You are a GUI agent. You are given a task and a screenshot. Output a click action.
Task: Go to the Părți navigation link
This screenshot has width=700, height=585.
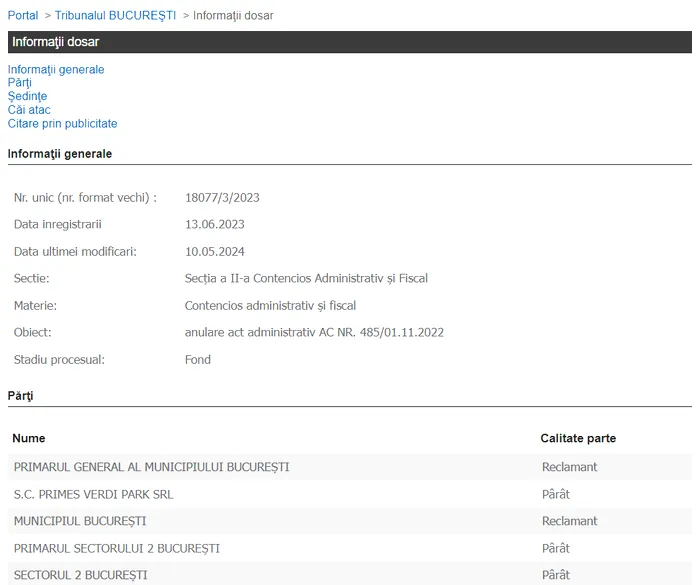click(x=20, y=83)
